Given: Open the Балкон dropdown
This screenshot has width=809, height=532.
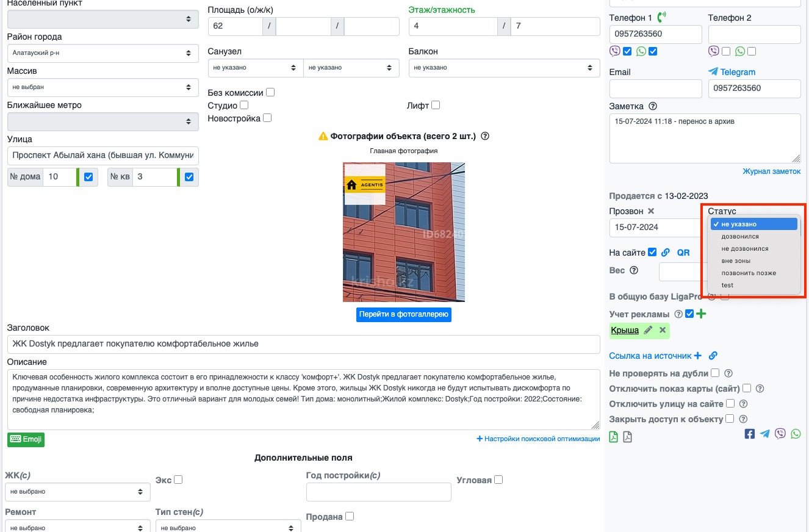Looking at the screenshot, I should point(505,68).
